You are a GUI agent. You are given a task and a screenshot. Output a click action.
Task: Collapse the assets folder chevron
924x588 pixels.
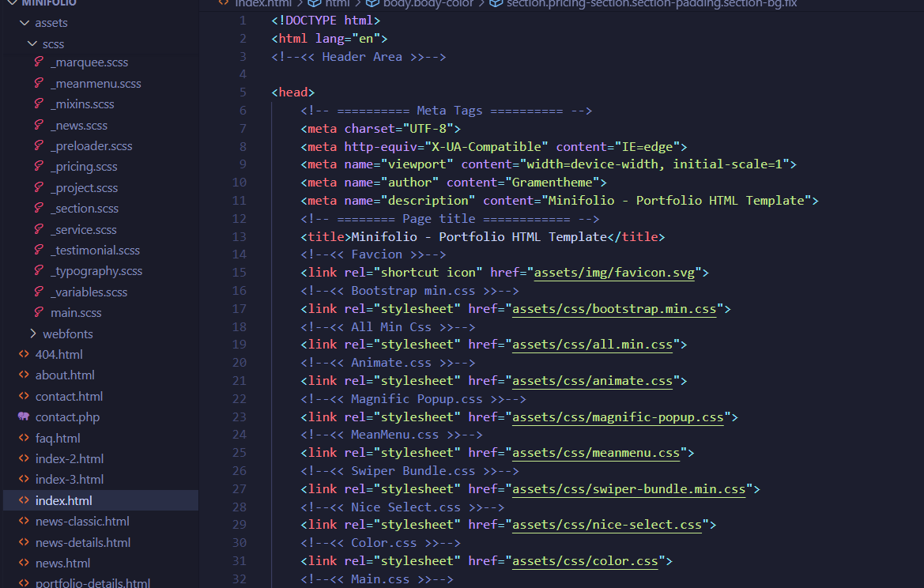[x=25, y=23]
